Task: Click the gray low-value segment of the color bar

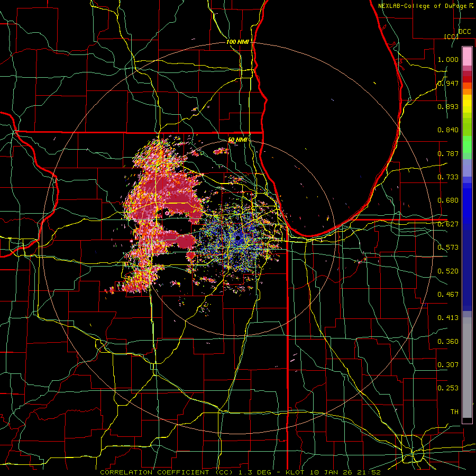Action: click(467, 368)
